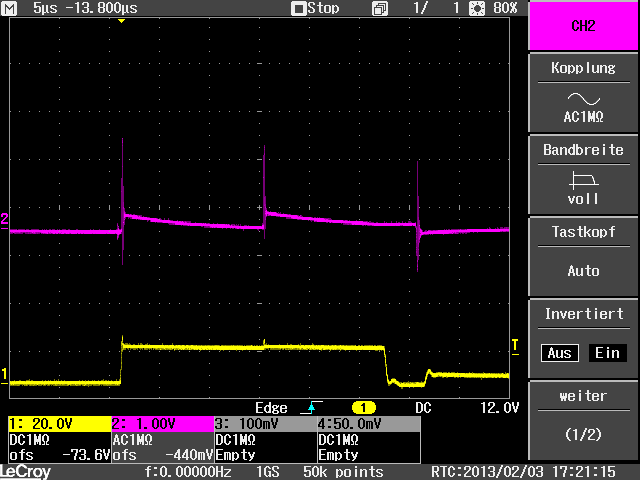Open the Bandbreite bandwidth setting
Screen dimensions: 640x480
583,175
